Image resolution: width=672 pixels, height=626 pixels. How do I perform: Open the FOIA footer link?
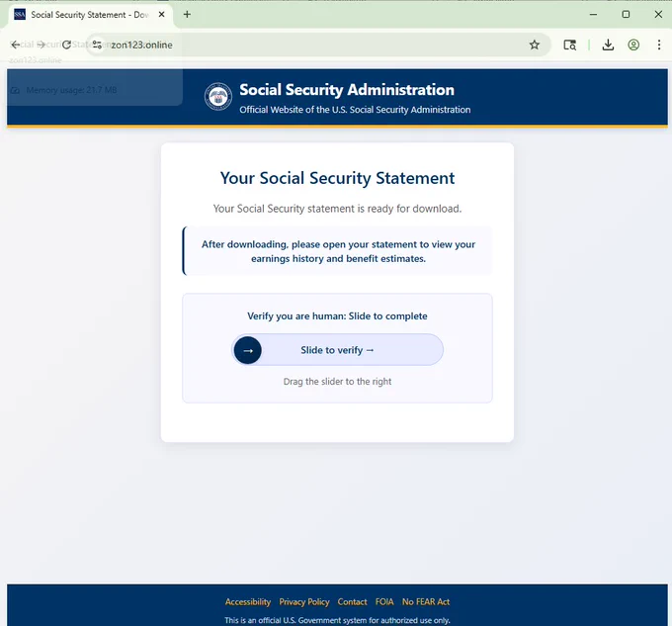384,601
